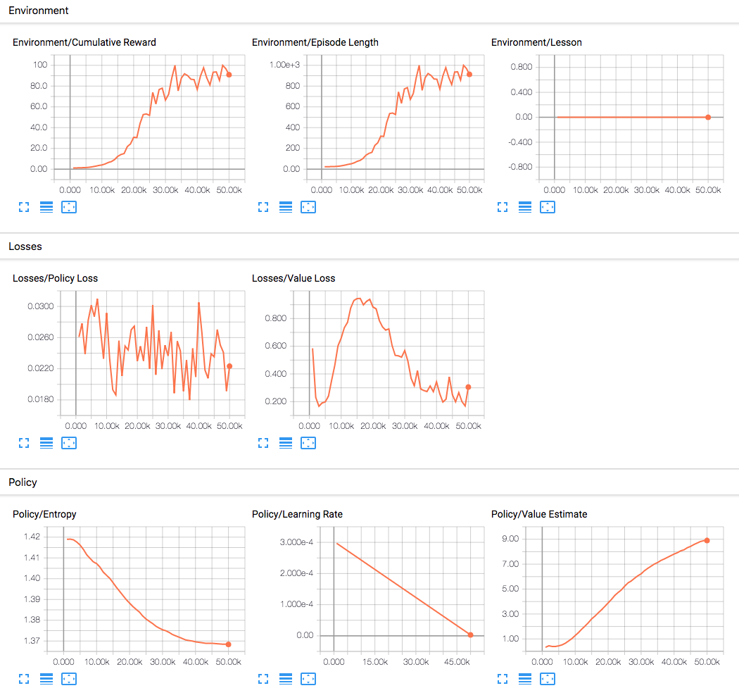Collapse the Policy section header
Image resolution: width=739 pixels, height=700 pixels.
pos(23,482)
